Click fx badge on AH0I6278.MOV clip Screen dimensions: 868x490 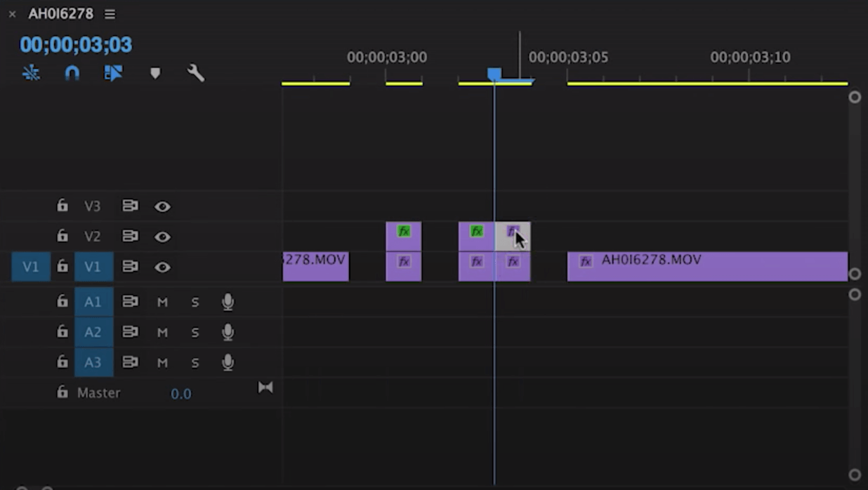tap(586, 262)
